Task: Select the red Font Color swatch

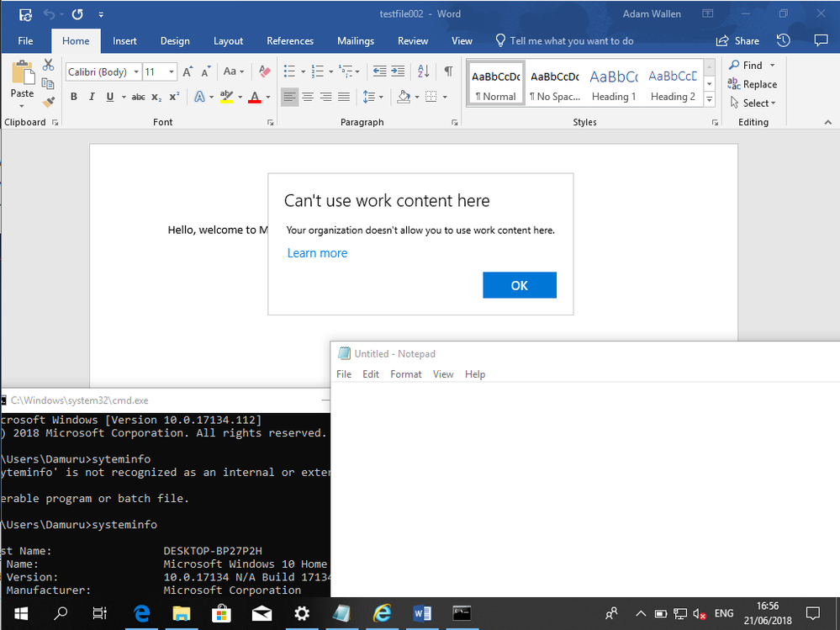Action: click(255, 97)
